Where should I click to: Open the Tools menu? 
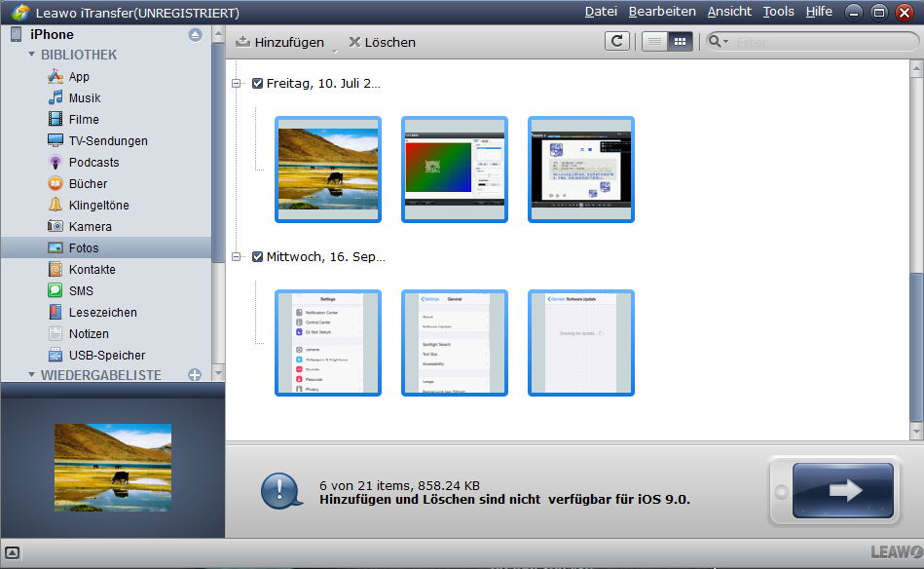click(x=778, y=12)
